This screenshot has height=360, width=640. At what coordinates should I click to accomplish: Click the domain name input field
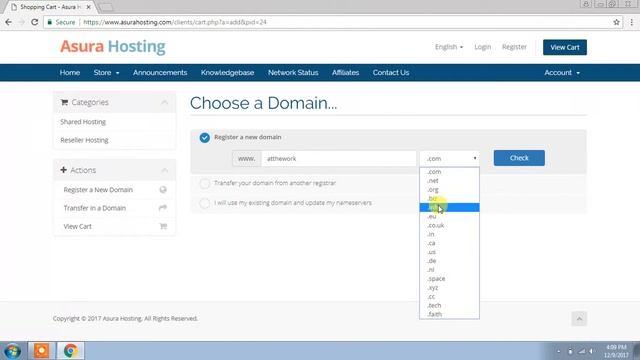(x=339, y=158)
